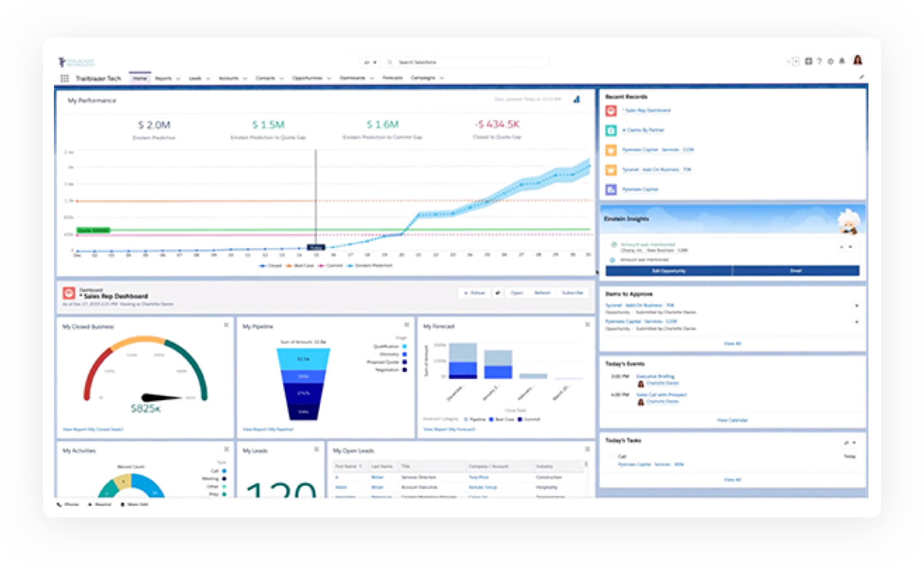
Task: Expand the Opportunities tab dropdown
Action: [x=329, y=78]
